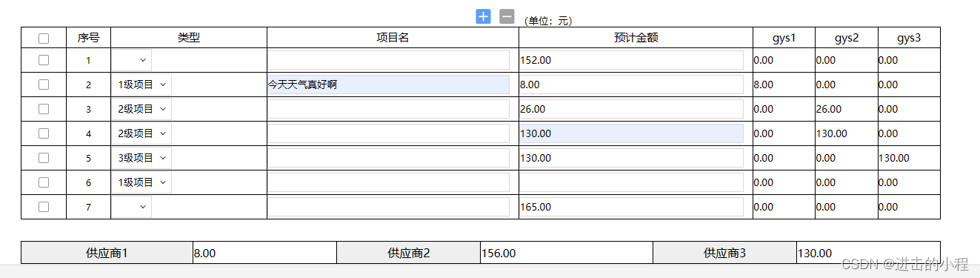Focus the project name field in row 5
The width and height of the screenshot is (980, 278).
(389, 158)
